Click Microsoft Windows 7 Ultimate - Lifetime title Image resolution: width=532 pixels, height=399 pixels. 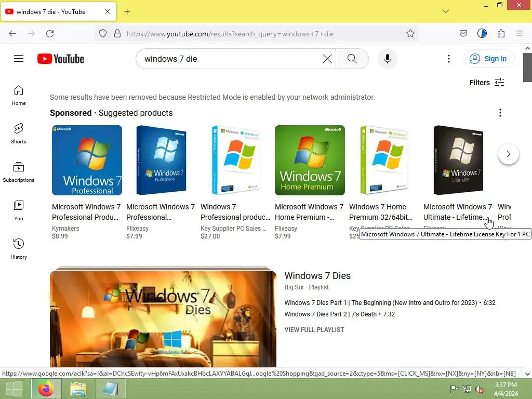457,212
